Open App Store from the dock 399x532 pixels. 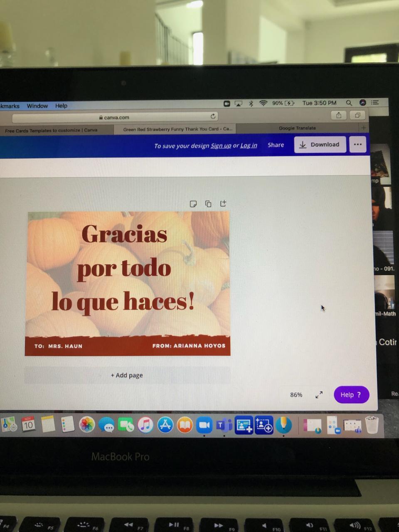[x=165, y=425]
